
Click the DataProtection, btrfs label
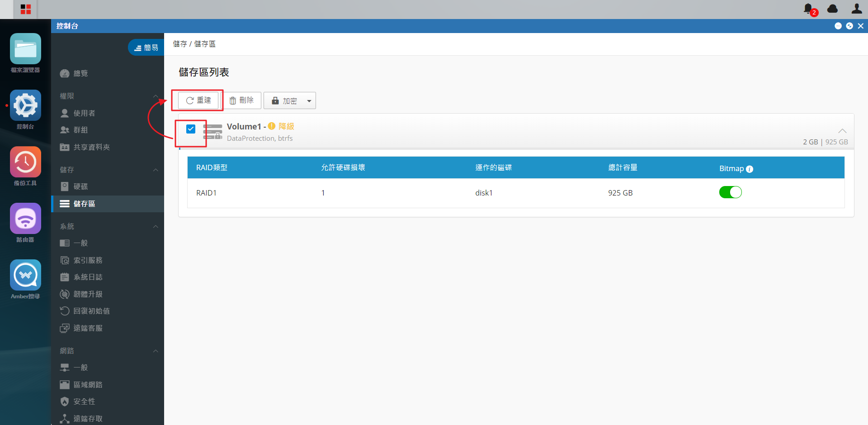coord(259,138)
